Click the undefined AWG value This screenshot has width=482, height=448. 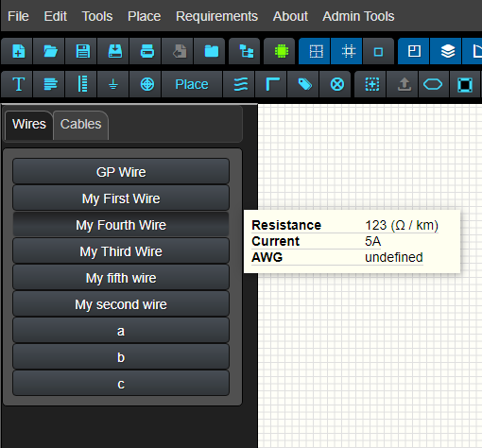(394, 257)
